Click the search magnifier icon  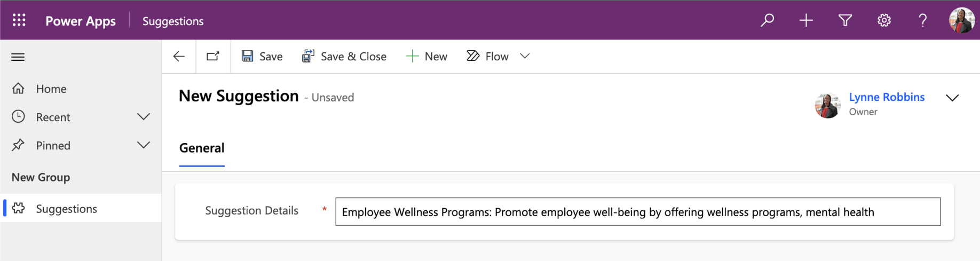click(767, 20)
